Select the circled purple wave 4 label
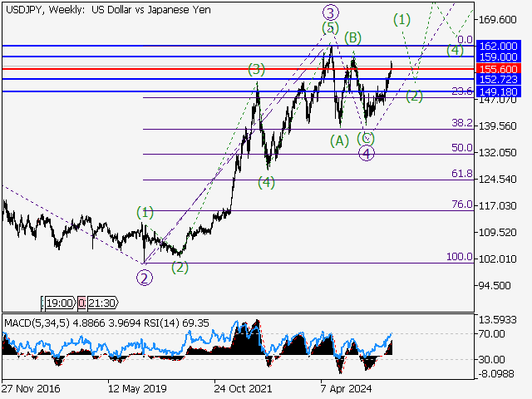 point(367,153)
